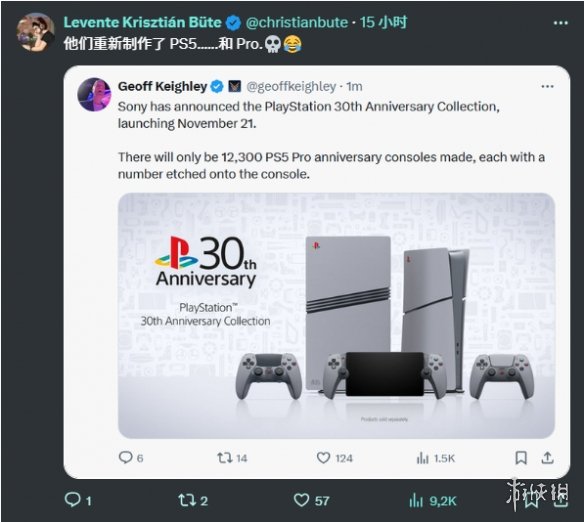
Task: Click the reply icon with 6 replies
Action: point(126,458)
